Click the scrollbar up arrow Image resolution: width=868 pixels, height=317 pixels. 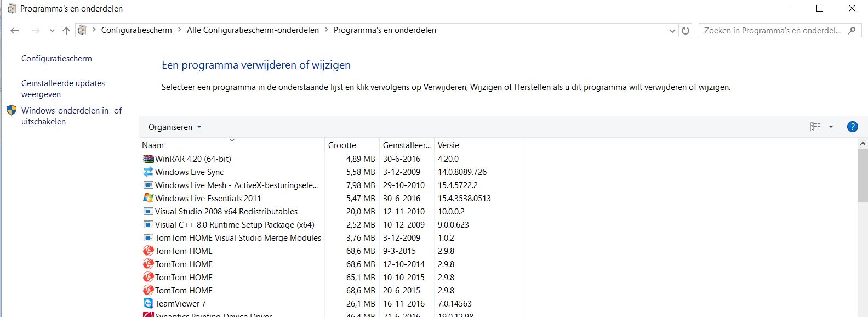coord(863,144)
